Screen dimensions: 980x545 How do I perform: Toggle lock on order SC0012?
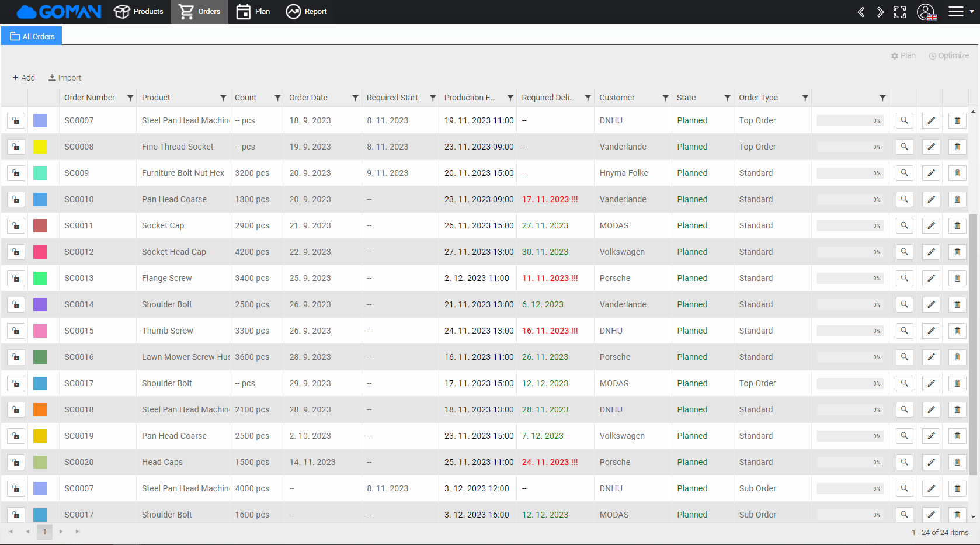(x=16, y=252)
